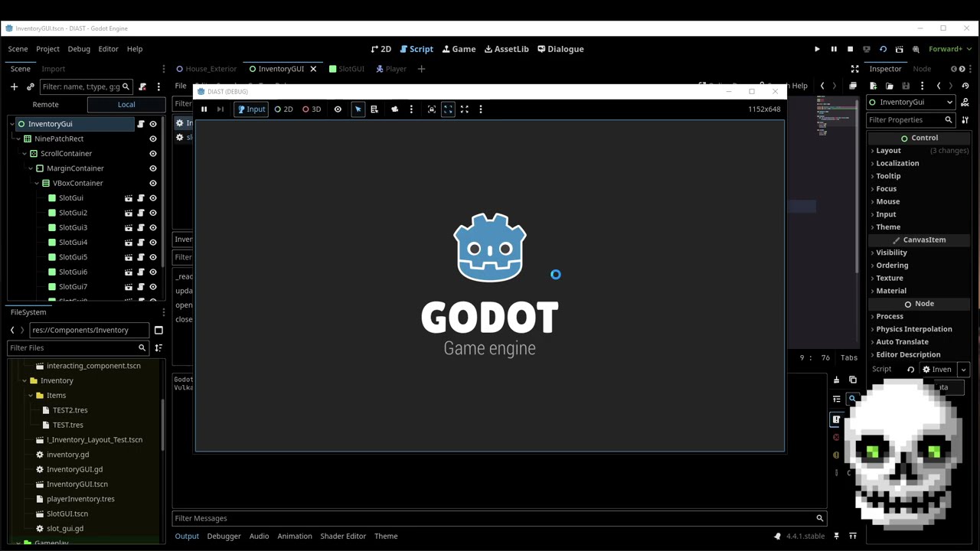Select the 3D picking mode radio
The width and height of the screenshot is (980, 551).
pos(312,109)
